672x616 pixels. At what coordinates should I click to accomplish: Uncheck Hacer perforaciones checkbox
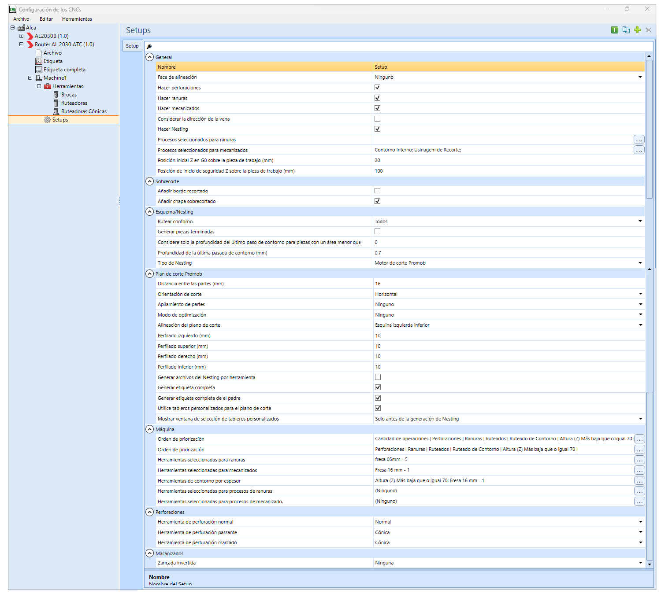377,88
